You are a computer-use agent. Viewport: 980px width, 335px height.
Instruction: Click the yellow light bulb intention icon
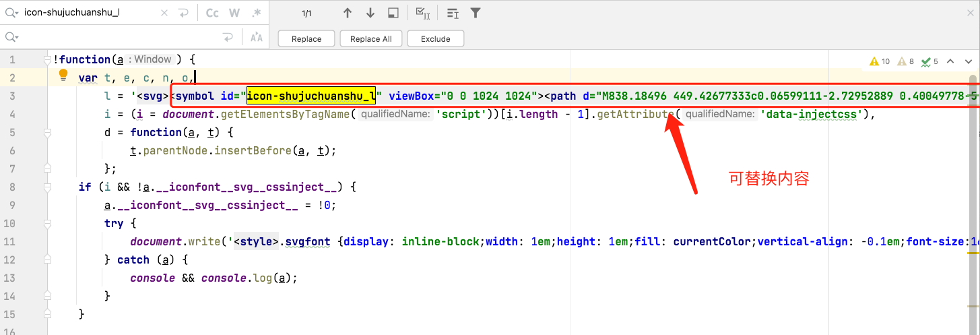click(x=63, y=75)
